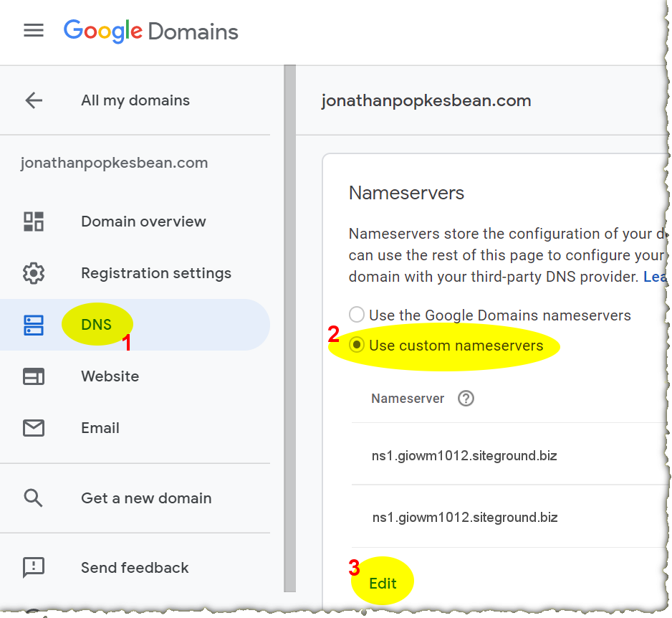Open Domain overview page
672x618 pixels.
[x=143, y=222]
